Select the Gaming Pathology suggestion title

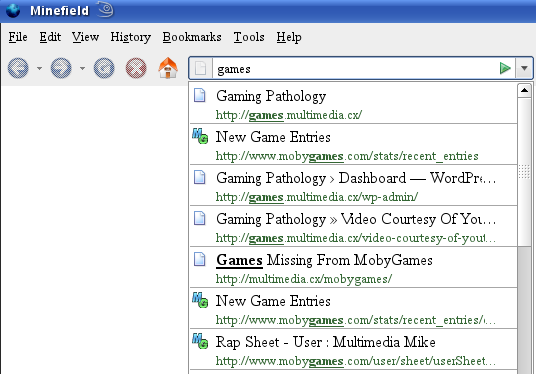[271, 96]
